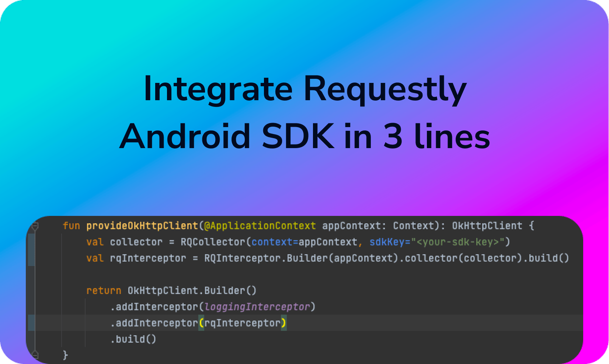Click the OkHttpClient return type

487,226
